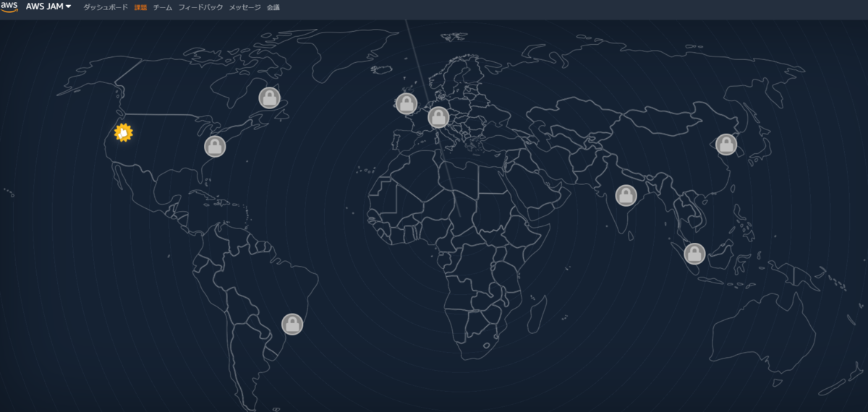Click the AWS logo in header
The height and width of the screenshot is (412, 868).
tap(9, 7)
